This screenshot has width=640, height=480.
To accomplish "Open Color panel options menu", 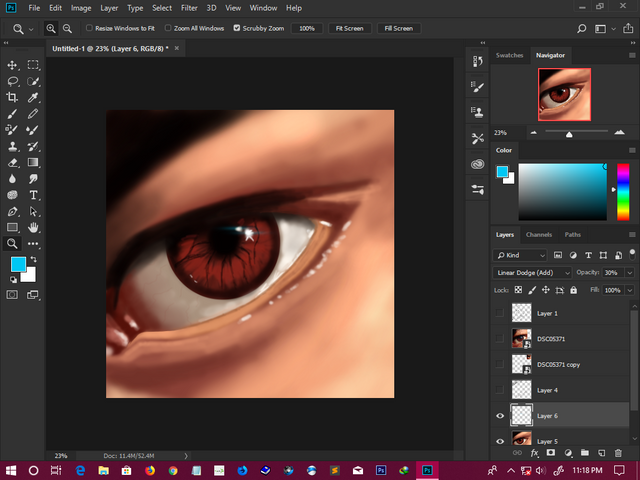I will tap(632, 150).
